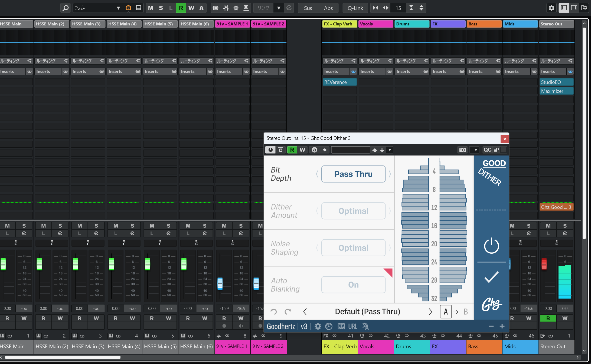This screenshot has width=591, height=364.
Task: Toggle global Write automation W in the top toolbar
Action: click(x=191, y=8)
